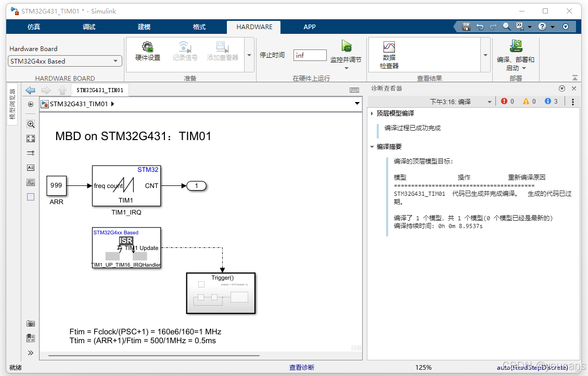Viewport: 588px width, 376px height.
Task: Close the 诊断查看器 panel
Action: coord(574,89)
